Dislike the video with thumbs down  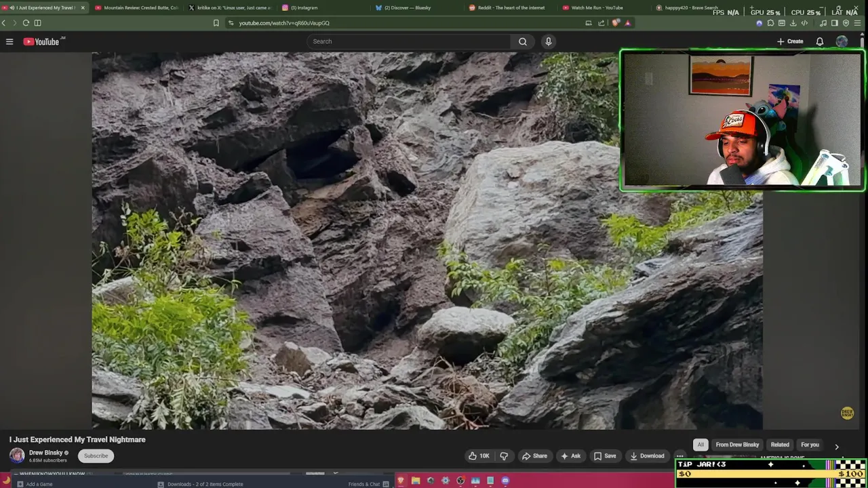pyautogui.click(x=504, y=456)
